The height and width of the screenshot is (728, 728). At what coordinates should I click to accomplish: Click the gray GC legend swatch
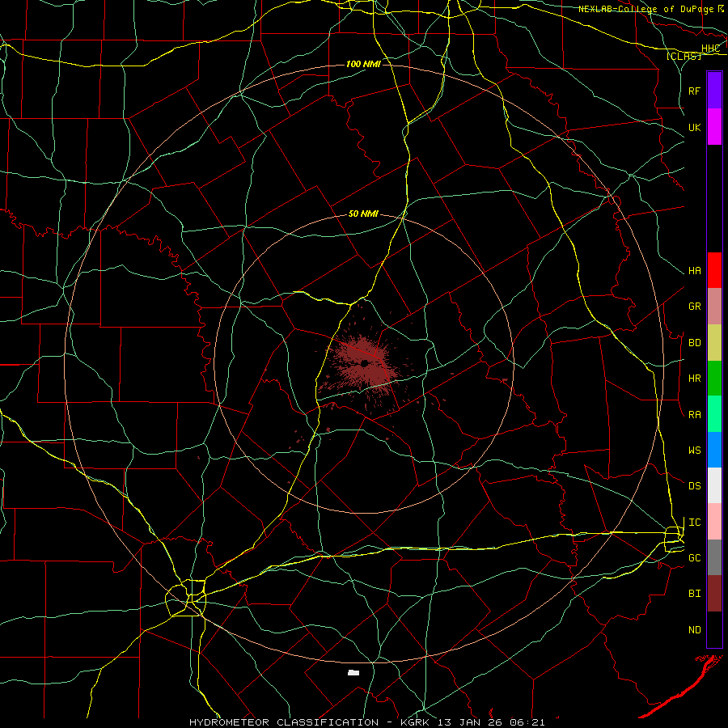714,557
